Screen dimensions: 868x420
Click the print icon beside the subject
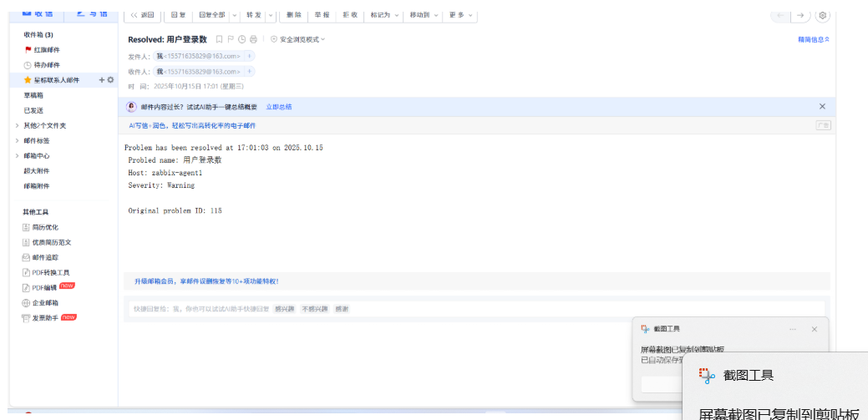click(253, 39)
